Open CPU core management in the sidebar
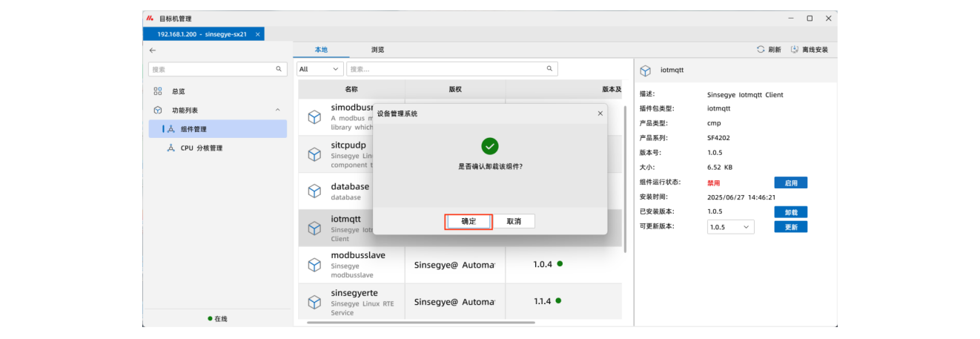This screenshot has height=339, width=980. (201, 148)
